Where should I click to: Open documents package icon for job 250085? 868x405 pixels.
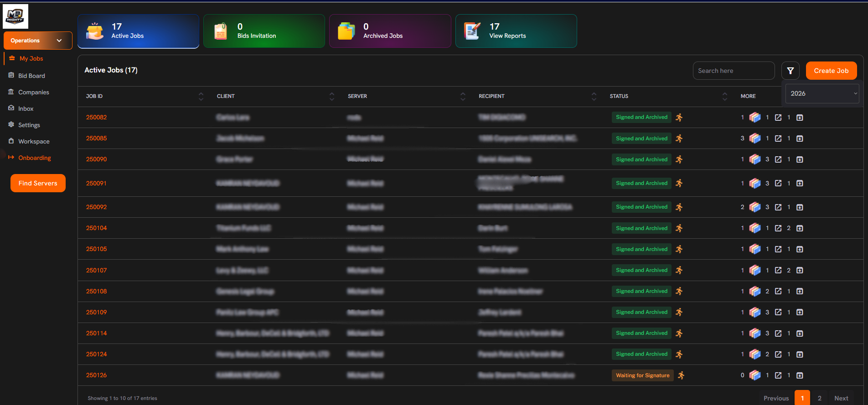(x=754, y=138)
